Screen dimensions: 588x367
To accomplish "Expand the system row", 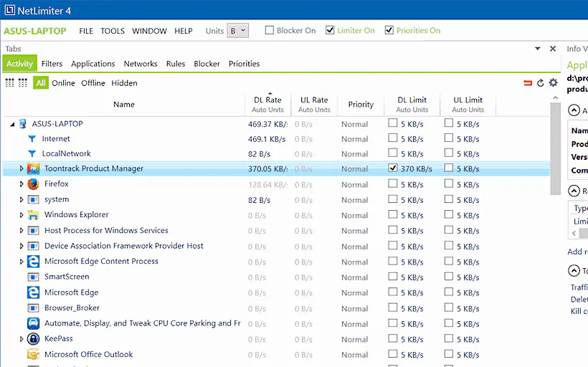I will (x=22, y=199).
